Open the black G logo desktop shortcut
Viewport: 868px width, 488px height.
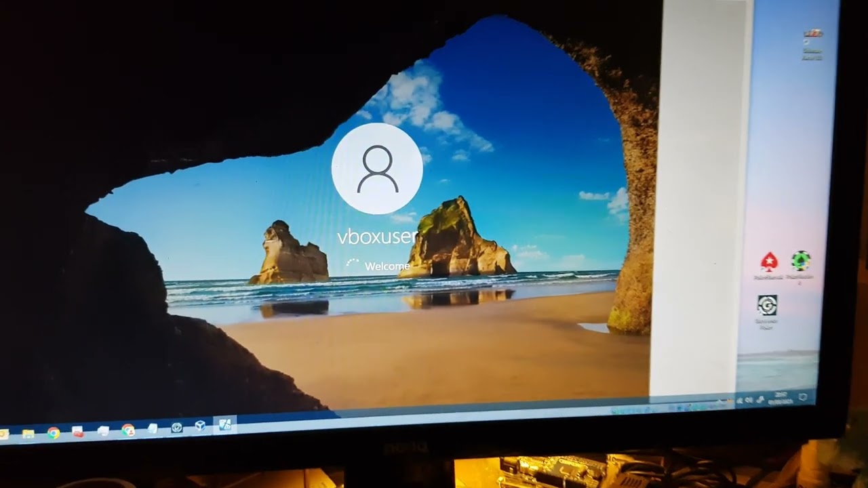[767, 305]
